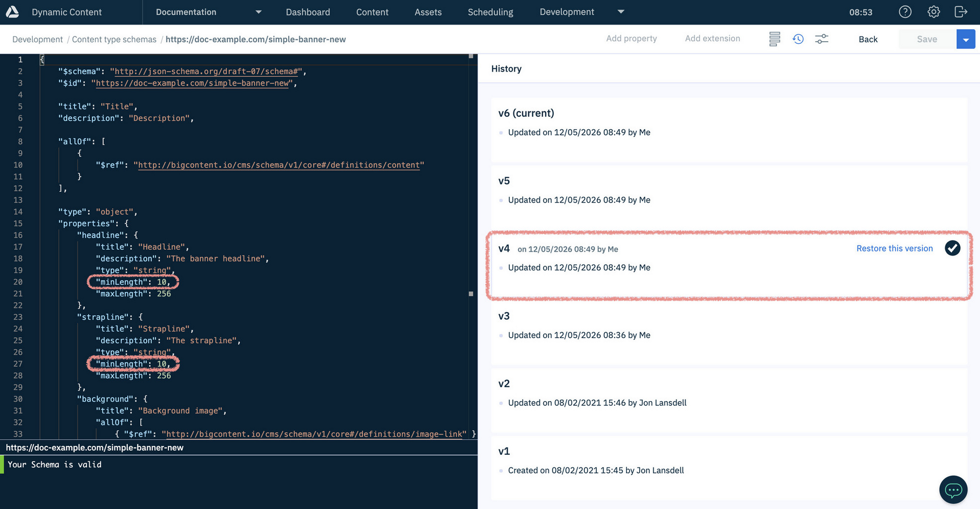Select the v5 version entry

[729, 197]
